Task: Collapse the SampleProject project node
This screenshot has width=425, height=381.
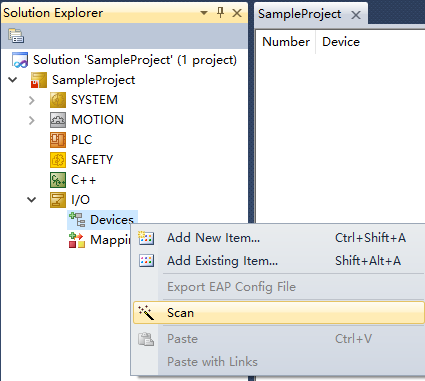Action: (13, 80)
